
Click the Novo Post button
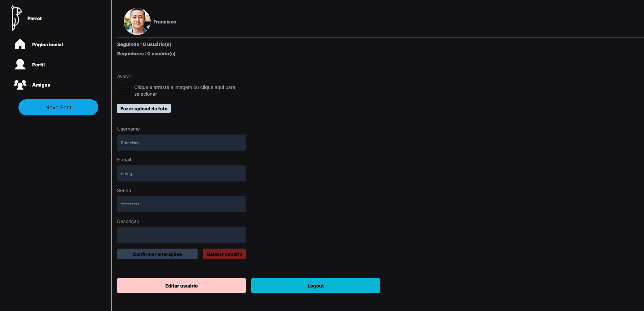pos(58,107)
